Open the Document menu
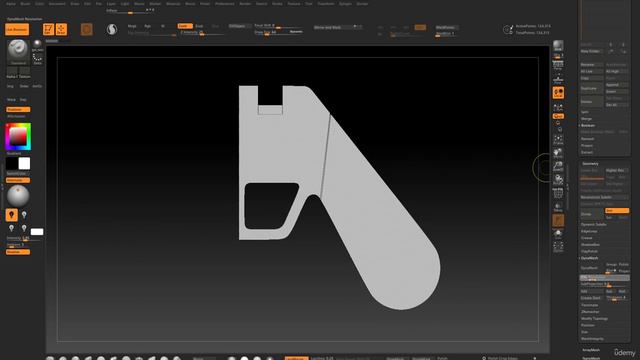640x360 pixels. pos(57,4)
